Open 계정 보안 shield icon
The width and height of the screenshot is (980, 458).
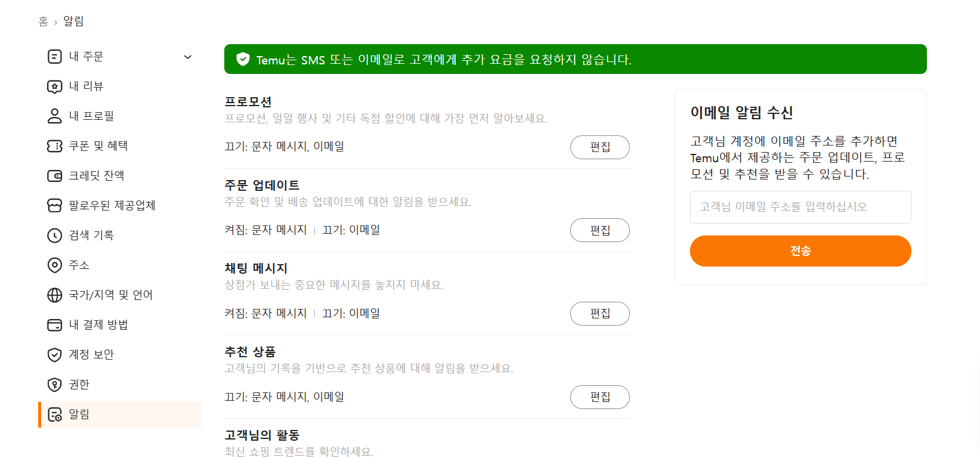point(54,354)
